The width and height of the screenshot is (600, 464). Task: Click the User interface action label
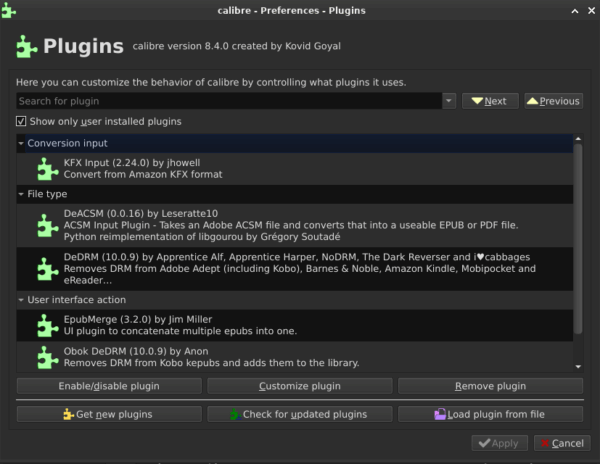point(77,300)
